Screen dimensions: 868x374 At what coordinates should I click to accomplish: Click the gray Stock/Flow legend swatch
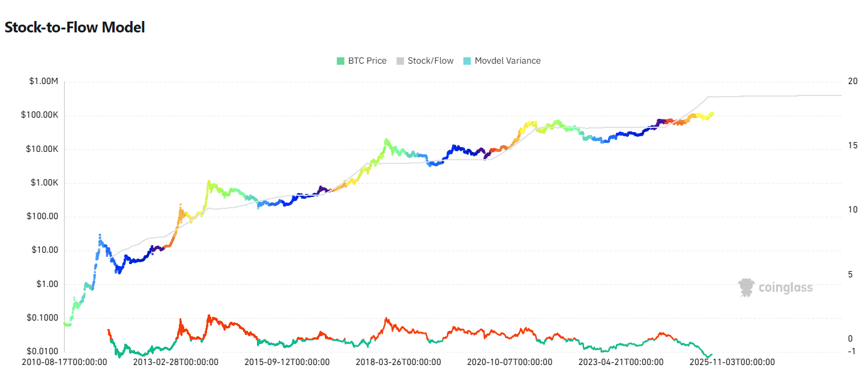(x=400, y=61)
